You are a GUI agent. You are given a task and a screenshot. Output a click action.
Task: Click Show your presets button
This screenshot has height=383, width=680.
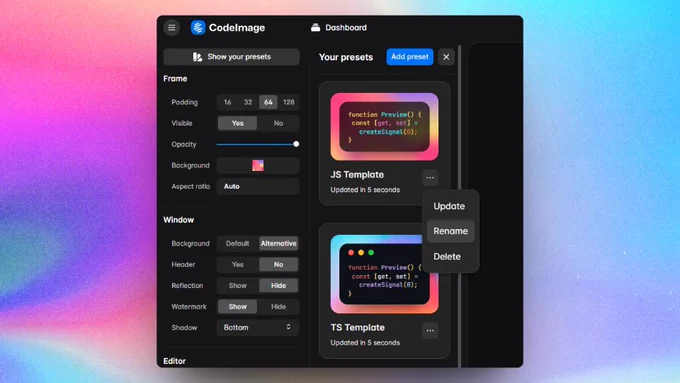coord(232,57)
